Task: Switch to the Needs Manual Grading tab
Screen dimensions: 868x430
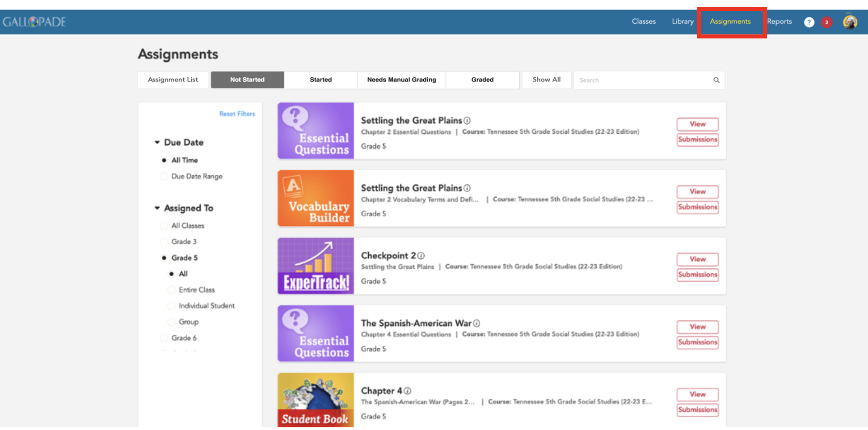Action: click(401, 80)
